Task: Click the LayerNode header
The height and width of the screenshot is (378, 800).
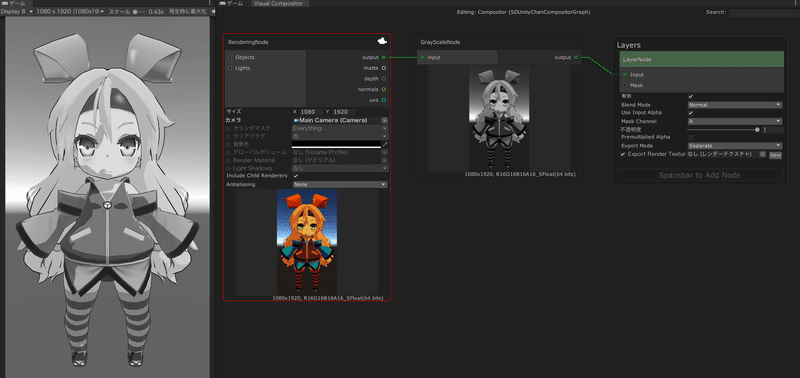Action: (x=702, y=59)
